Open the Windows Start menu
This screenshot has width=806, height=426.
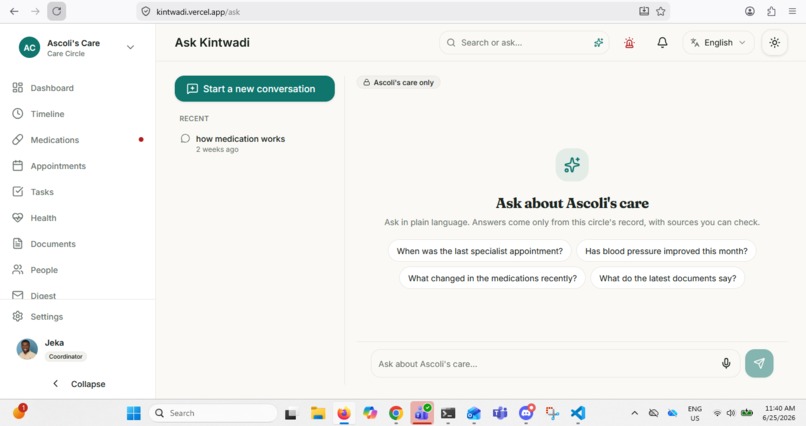coord(134,413)
